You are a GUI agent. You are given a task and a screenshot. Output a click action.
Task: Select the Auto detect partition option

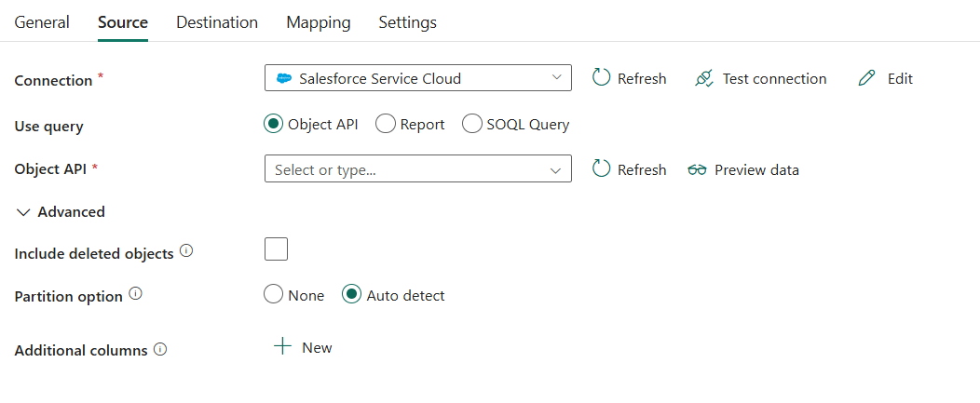tap(352, 295)
